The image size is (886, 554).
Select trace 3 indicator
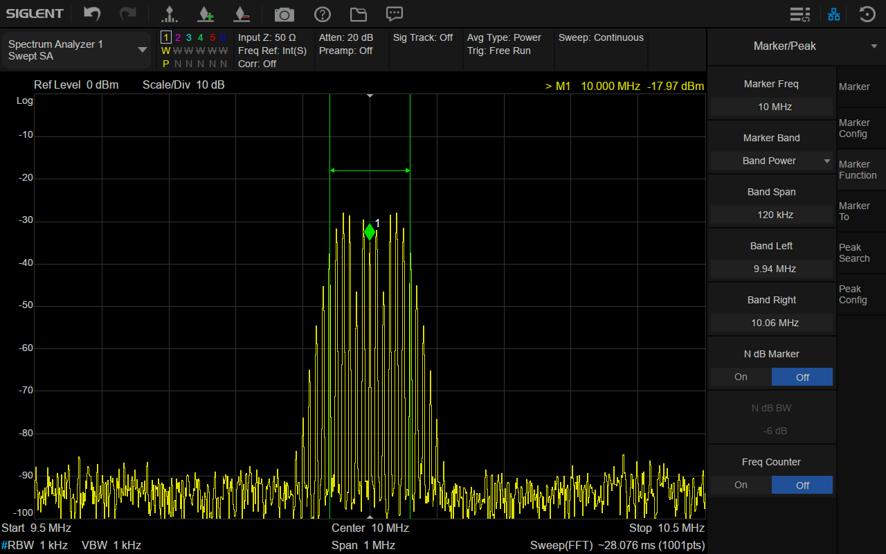click(189, 37)
